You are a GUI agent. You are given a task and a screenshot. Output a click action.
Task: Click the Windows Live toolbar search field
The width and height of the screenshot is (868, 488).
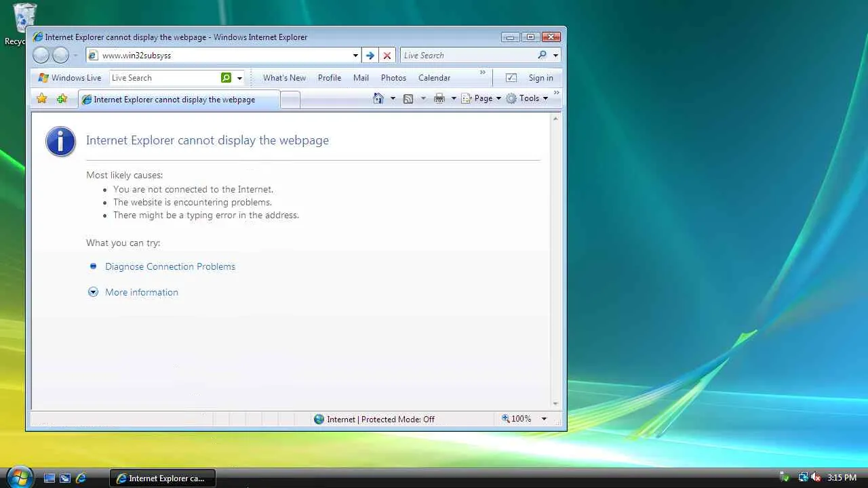click(165, 78)
